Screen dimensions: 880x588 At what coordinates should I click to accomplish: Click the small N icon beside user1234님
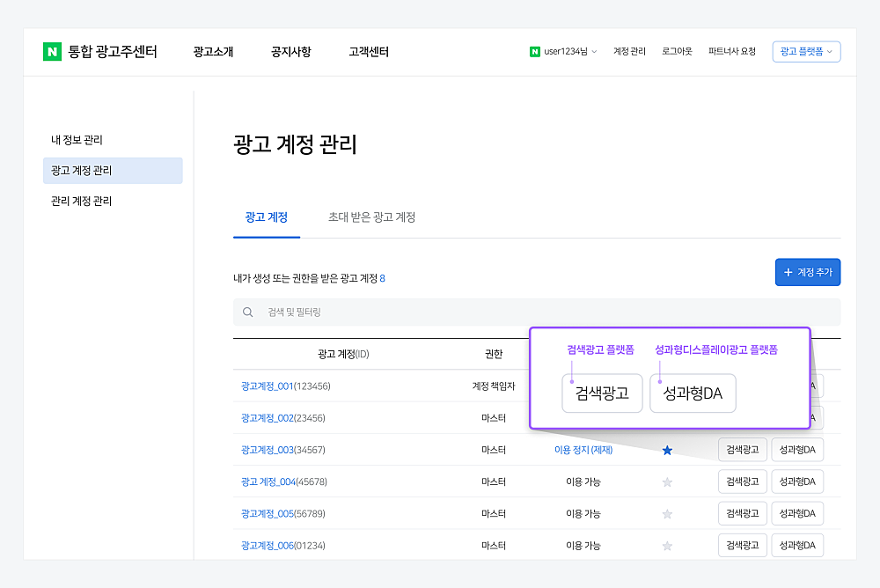coord(535,52)
